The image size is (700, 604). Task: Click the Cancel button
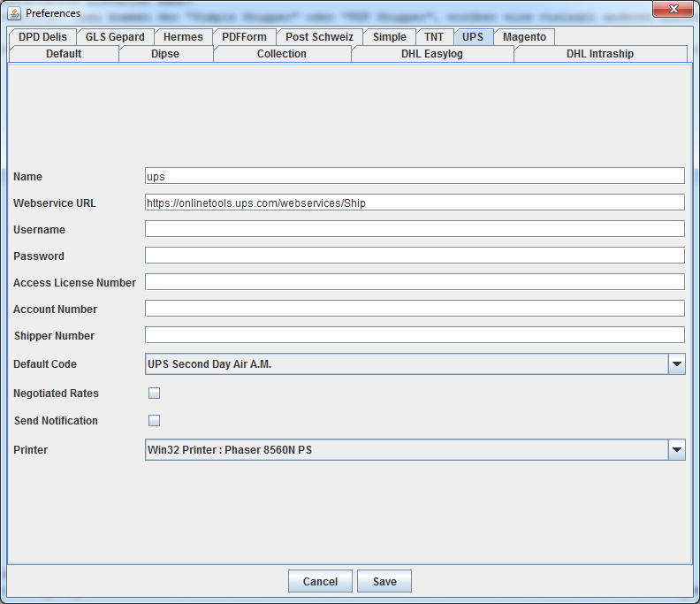pos(320,581)
